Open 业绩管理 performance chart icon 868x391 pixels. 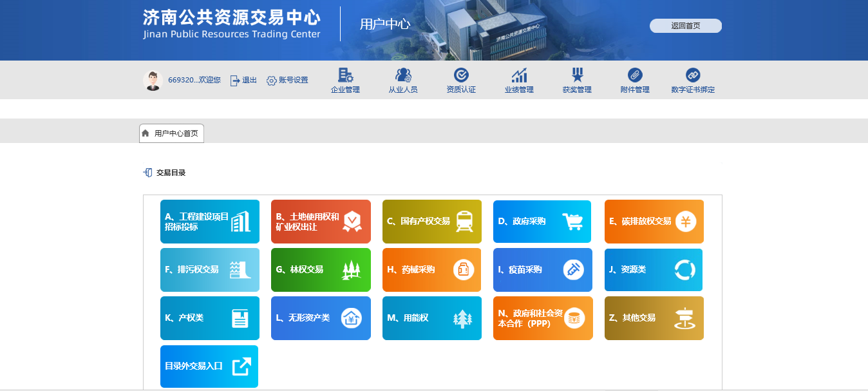tap(519, 75)
